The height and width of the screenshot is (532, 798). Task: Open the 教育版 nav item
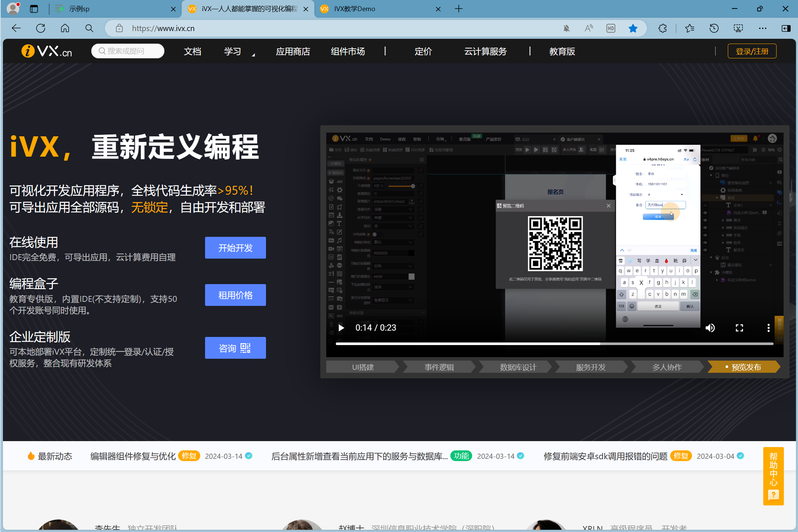click(562, 52)
